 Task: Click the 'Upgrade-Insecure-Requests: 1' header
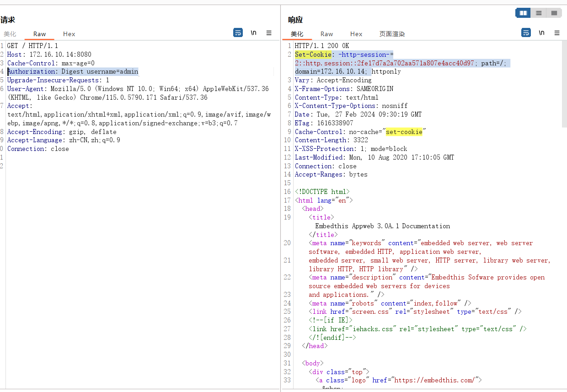[x=58, y=80]
